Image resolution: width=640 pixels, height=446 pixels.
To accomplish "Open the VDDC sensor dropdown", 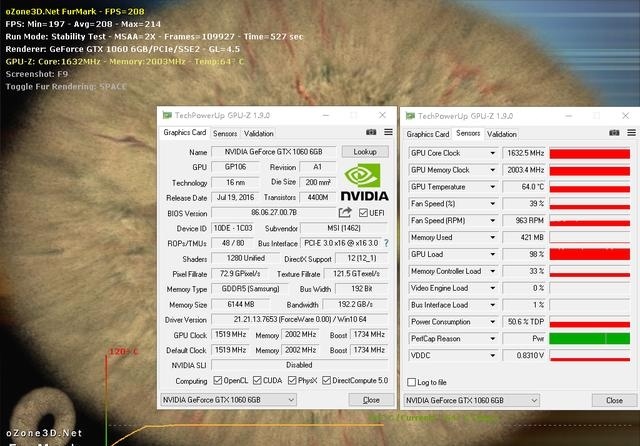I will 492,355.
